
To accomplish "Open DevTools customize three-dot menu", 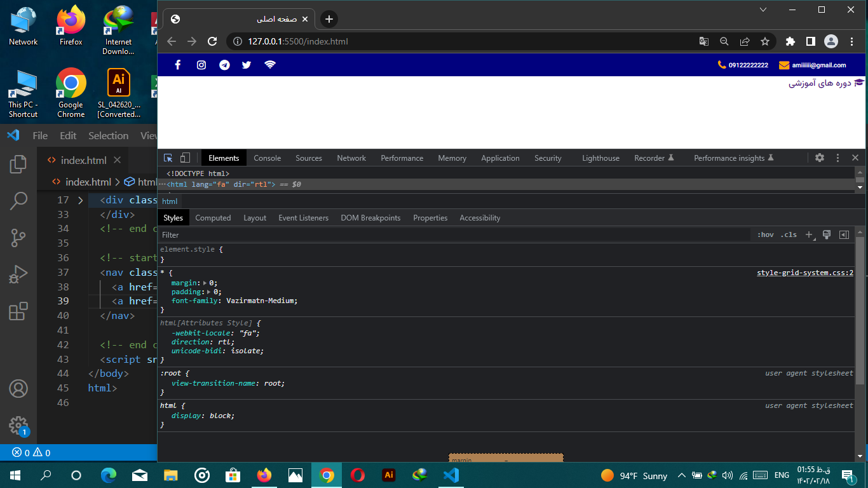I will pyautogui.click(x=837, y=158).
